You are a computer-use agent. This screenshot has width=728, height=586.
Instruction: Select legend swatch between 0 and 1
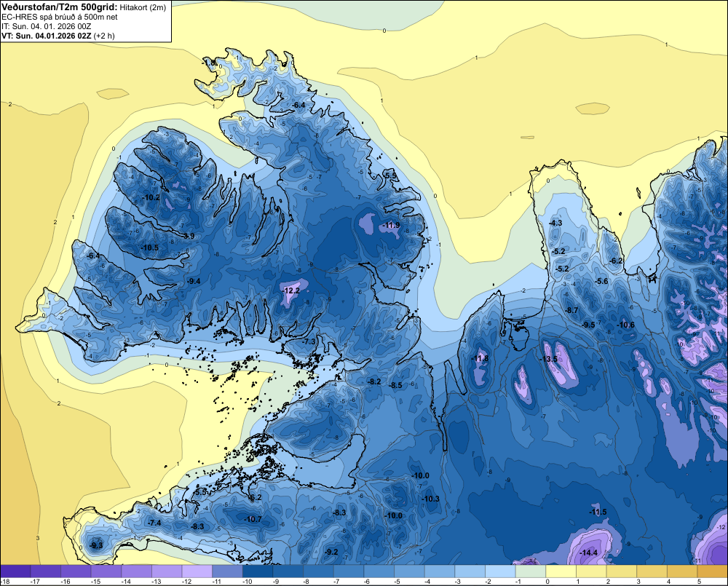point(561,571)
